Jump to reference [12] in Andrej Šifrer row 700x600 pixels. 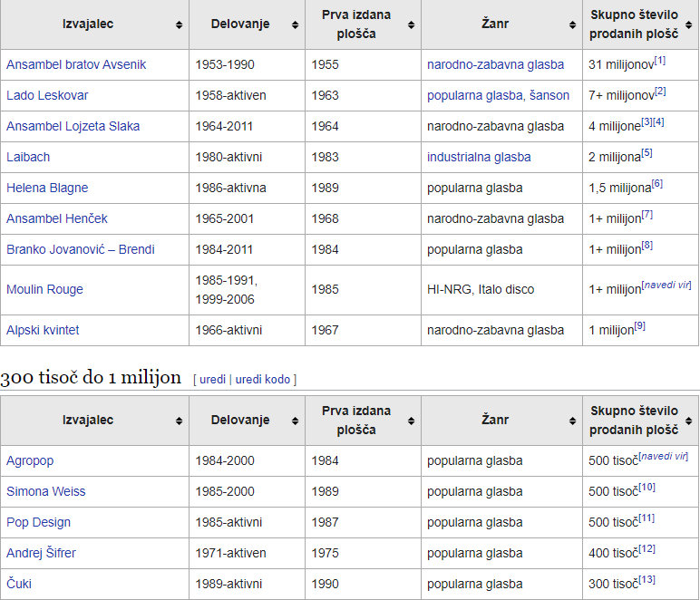[x=647, y=548]
